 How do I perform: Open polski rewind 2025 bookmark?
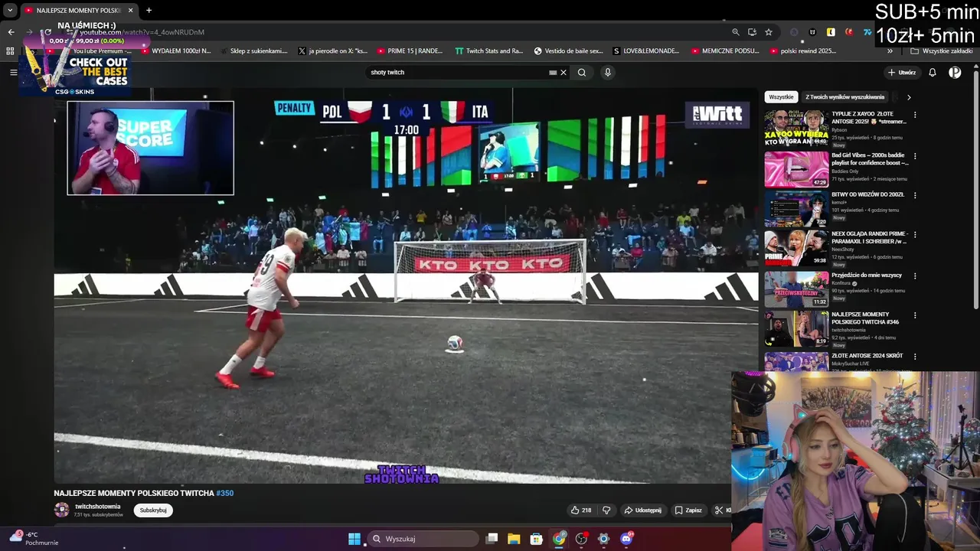pos(802,51)
